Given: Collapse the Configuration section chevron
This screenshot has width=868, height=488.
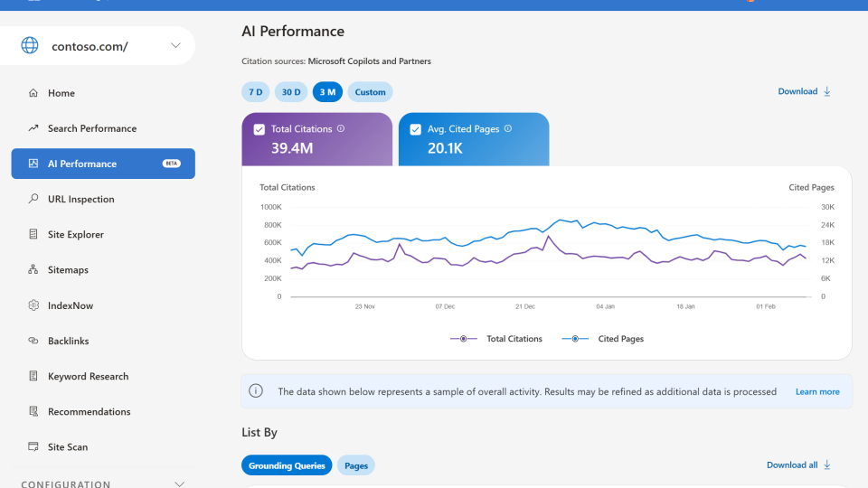Looking at the screenshot, I should (179, 484).
